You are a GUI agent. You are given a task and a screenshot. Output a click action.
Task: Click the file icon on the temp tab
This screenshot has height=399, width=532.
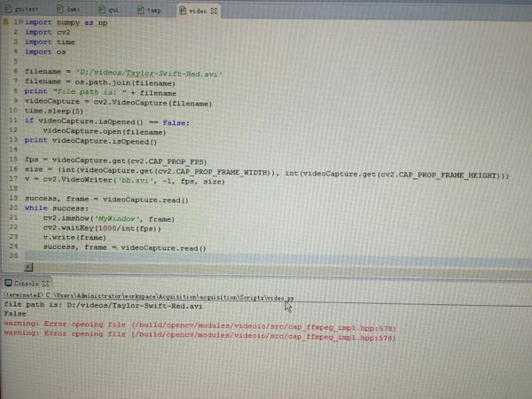140,10
